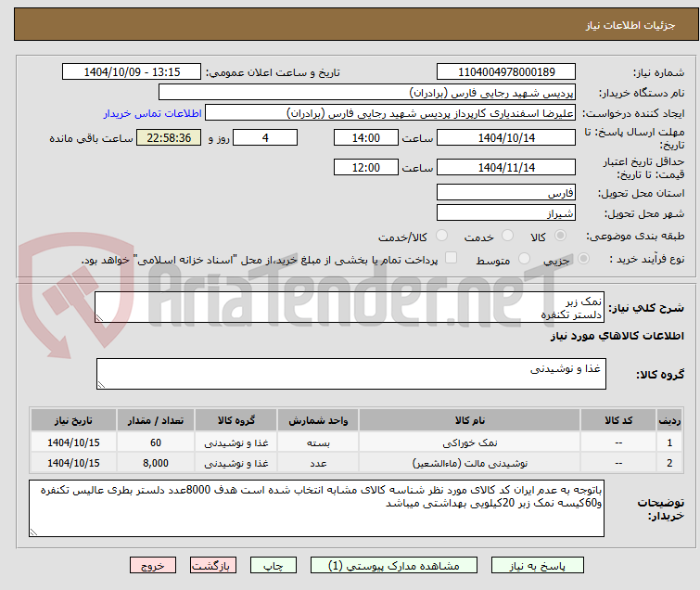Toggle the اسناد خزانه اسلامی payment checkbox
This screenshot has width=700, height=590.
pos(452,258)
